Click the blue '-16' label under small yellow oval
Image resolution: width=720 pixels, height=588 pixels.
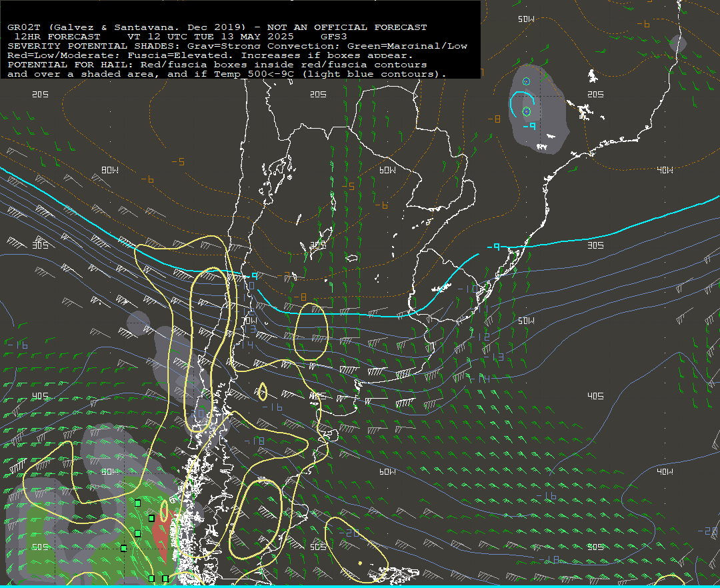coord(272,407)
